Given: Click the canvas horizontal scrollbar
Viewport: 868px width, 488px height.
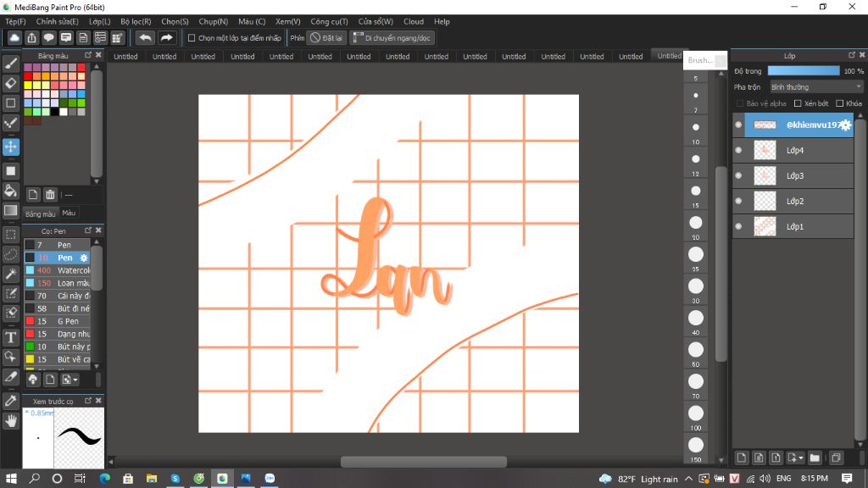Looking at the screenshot, I should 424,462.
